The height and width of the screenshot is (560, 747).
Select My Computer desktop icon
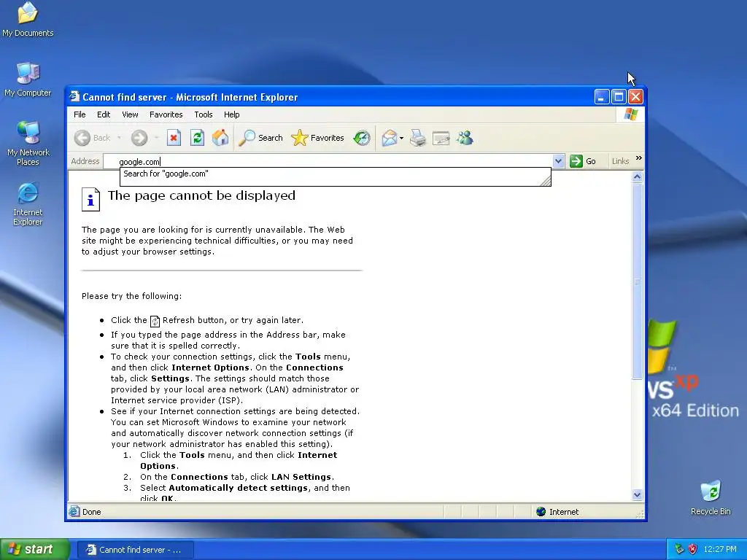(x=28, y=80)
